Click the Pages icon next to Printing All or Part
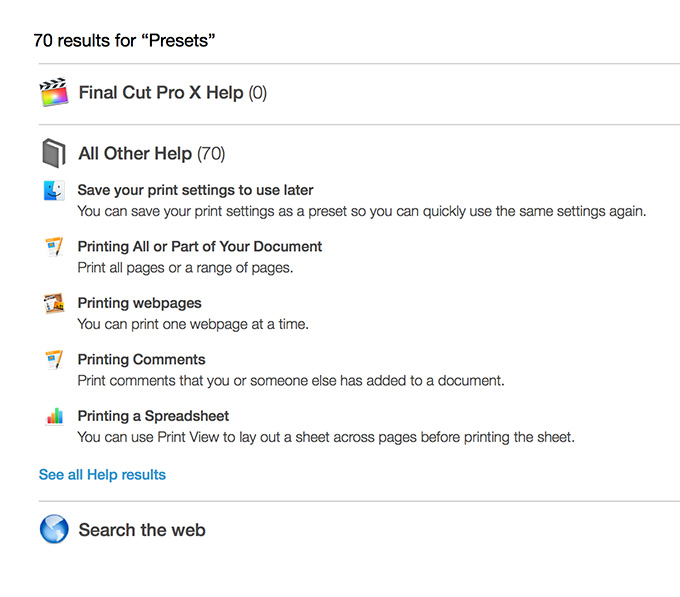Viewport: 680px width, 597px height. [54, 247]
